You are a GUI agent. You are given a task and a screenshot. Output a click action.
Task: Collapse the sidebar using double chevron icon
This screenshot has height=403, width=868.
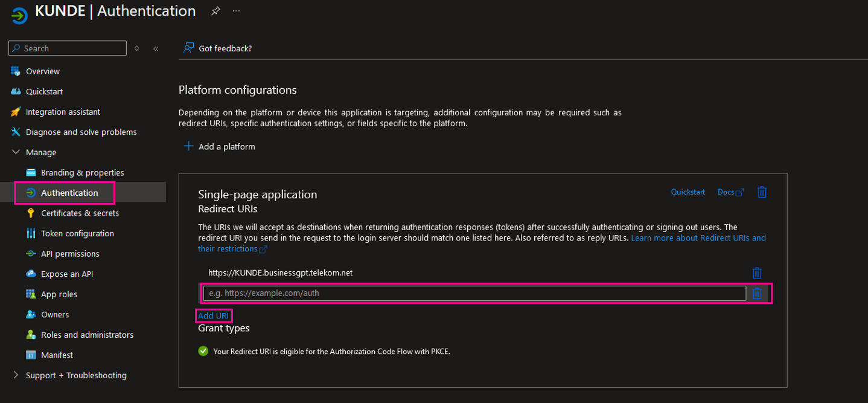pos(156,48)
